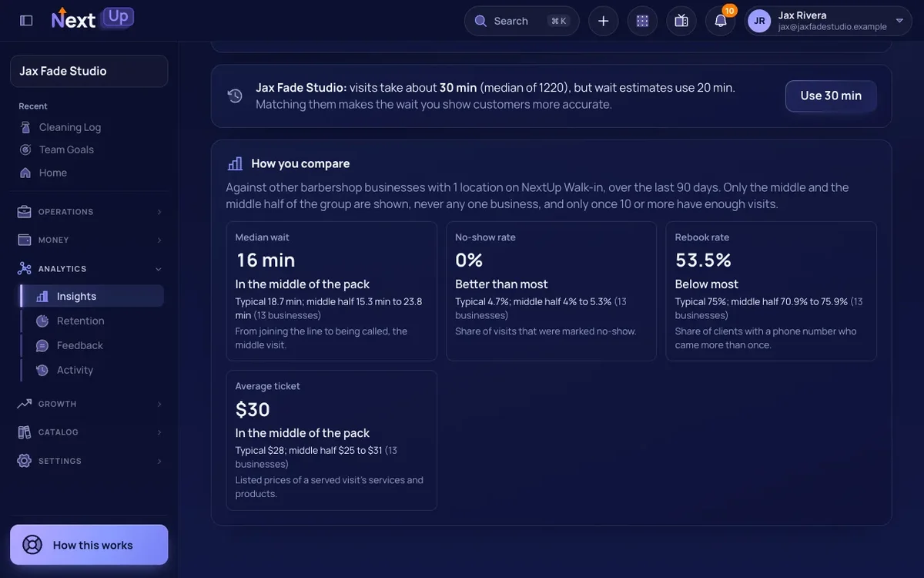Select Feedback in the Analytics menu
924x578 pixels.
pyautogui.click(x=92, y=345)
